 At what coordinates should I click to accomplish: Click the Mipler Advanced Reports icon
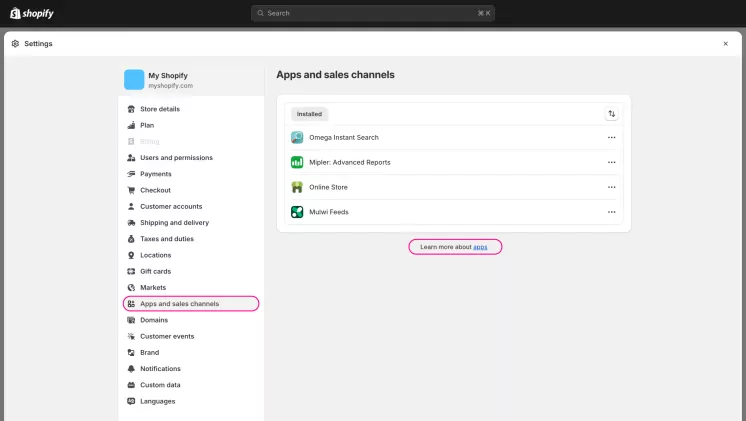click(297, 162)
